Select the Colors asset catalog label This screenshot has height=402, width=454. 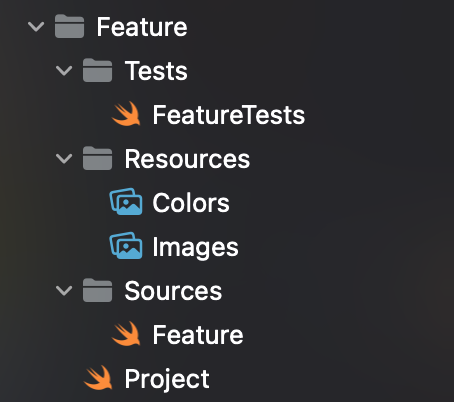tap(191, 203)
